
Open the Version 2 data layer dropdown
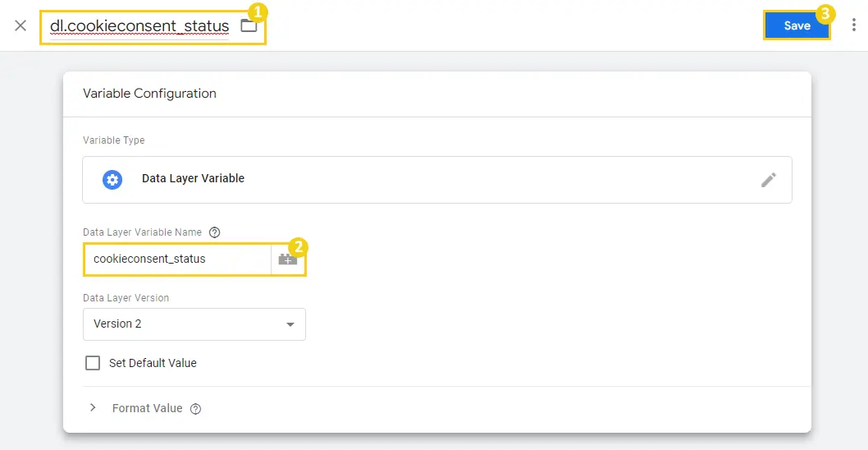coord(194,324)
